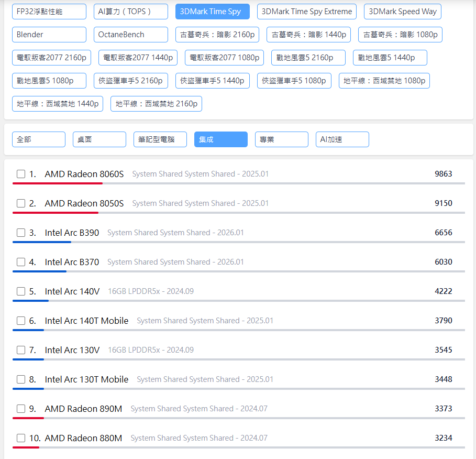Open the Intel Arc B390 entry
Image resolution: width=476 pixels, height=459 pixels.
[x=72, y=233]
